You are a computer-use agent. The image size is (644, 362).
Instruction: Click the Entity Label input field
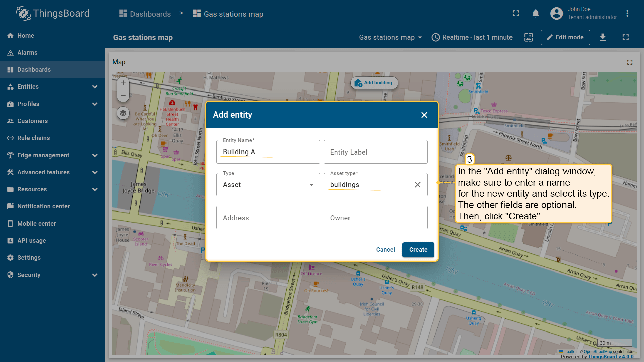pos(375,152)
